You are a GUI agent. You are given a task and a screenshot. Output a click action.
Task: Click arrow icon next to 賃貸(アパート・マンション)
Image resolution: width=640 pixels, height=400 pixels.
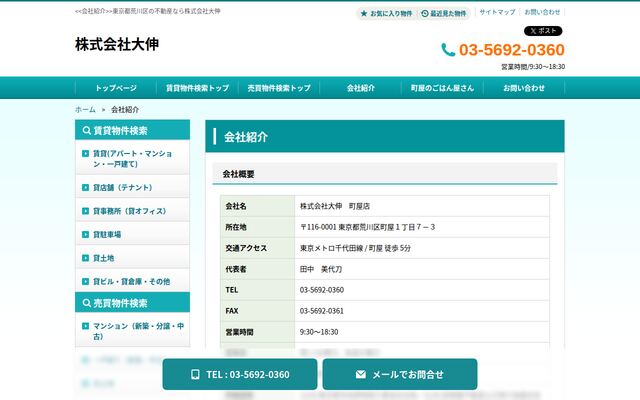[x=85, y=153]
